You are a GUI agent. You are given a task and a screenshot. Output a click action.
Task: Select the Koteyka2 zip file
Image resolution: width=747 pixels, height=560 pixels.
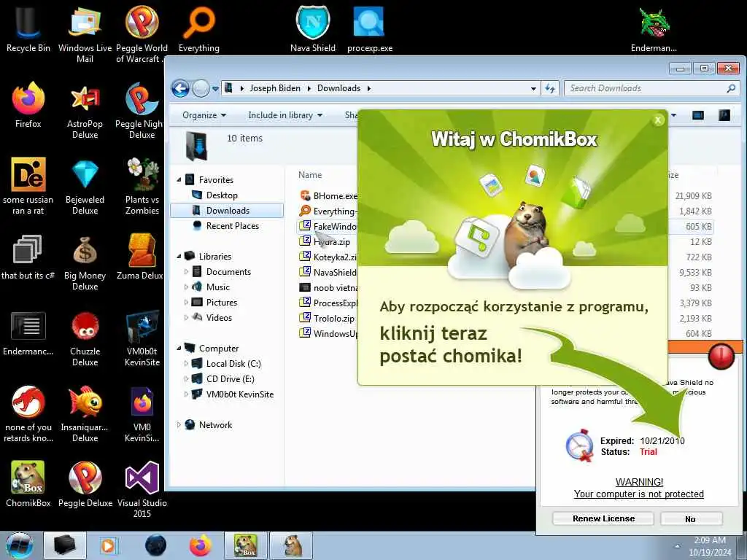[x=328, y=257]
